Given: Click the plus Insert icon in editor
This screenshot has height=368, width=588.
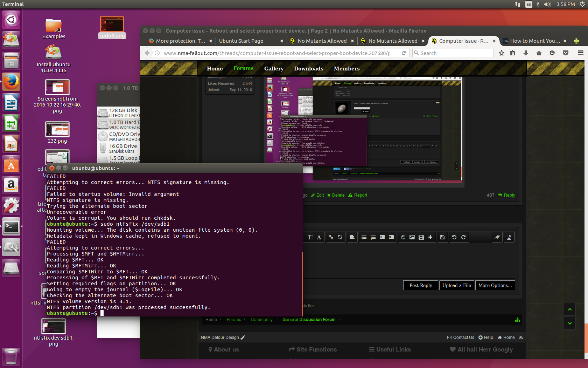Looking at the screenshot, I should 430,237.
